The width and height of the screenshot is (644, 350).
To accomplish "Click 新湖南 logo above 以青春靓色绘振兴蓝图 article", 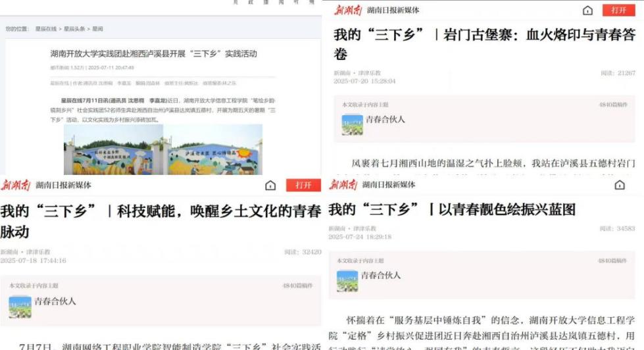I will [343, 185].
